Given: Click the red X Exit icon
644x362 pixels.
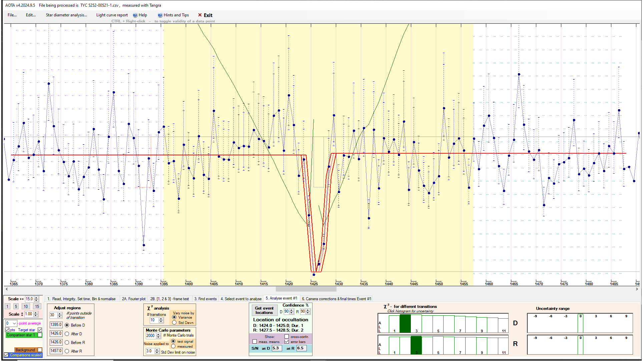Looking at the screenshot, I should [x=200, y=15].
